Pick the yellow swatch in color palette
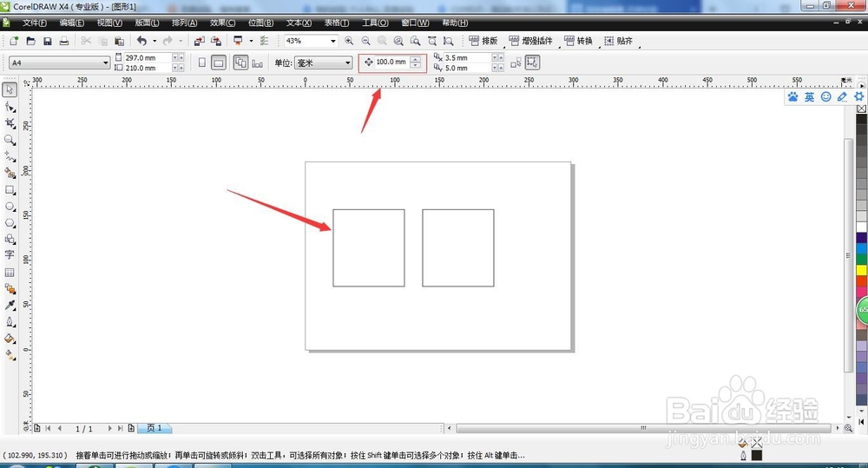Screen dimensions: 868x468 pos(861,270)
